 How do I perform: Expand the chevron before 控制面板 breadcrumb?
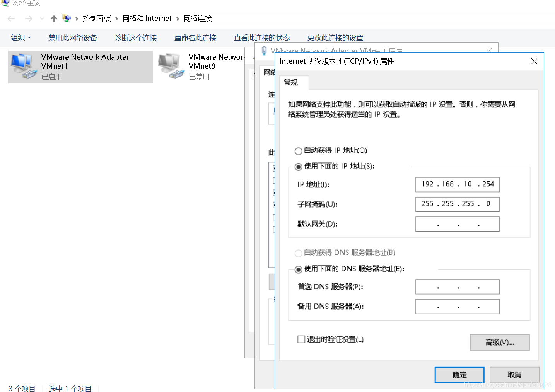(x=77, y=19)
